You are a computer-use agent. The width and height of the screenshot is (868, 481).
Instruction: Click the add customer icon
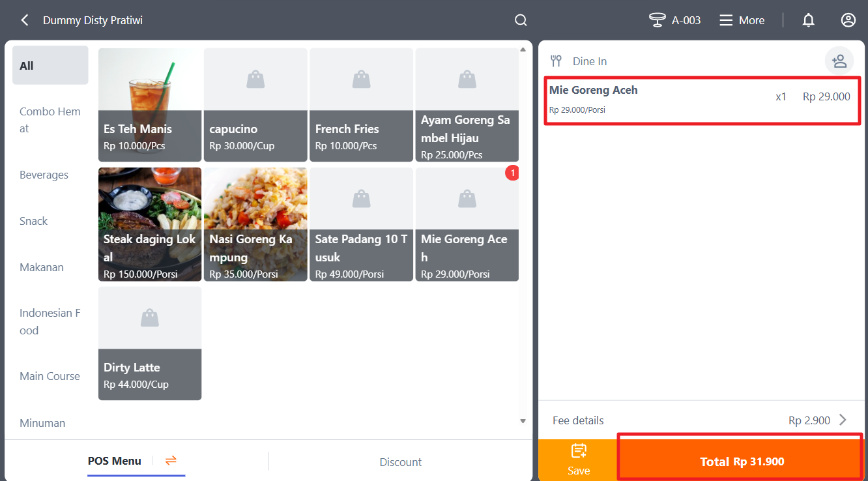[x=839, y=61]
